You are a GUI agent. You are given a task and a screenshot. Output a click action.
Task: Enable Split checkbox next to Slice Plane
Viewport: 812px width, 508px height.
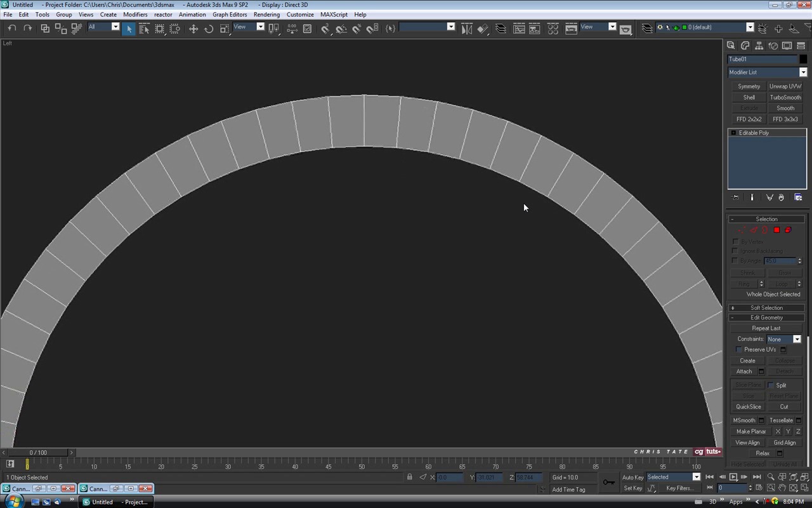click(771, 385)
